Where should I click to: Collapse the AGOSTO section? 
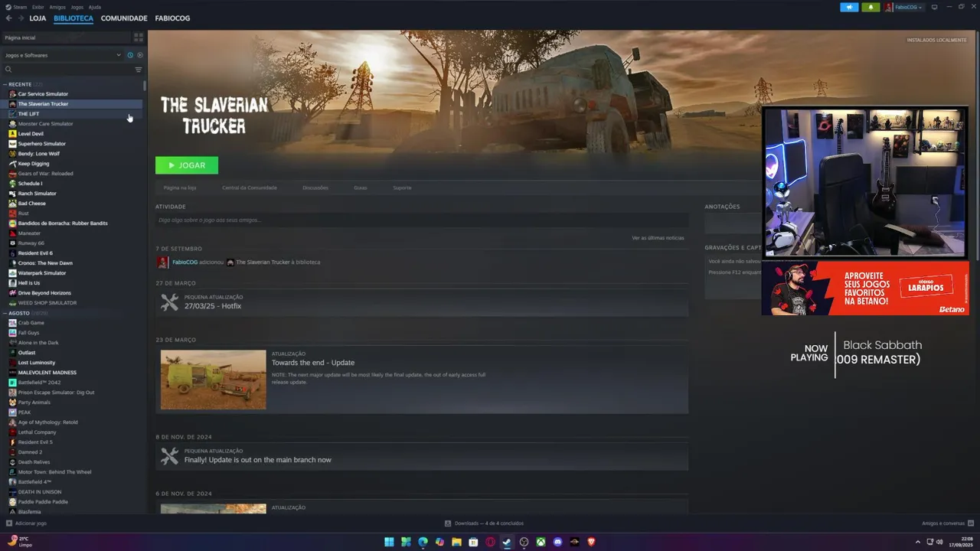[5, 313]
